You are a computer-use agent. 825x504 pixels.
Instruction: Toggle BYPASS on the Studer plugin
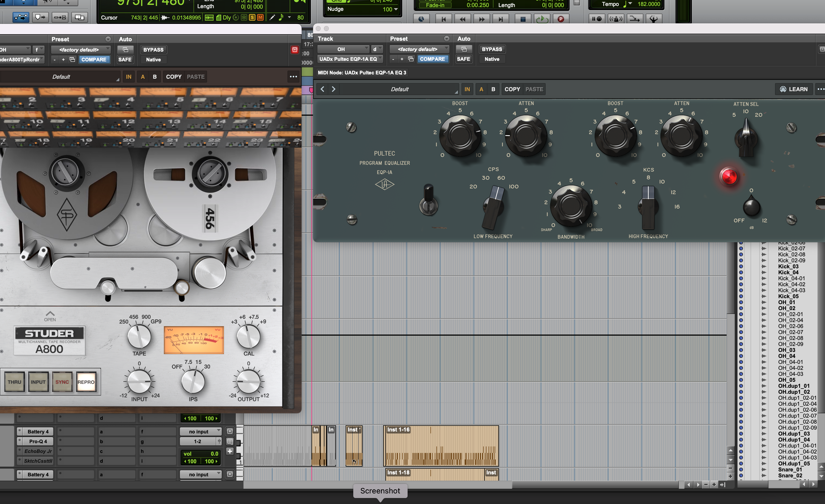pos(153,50)
